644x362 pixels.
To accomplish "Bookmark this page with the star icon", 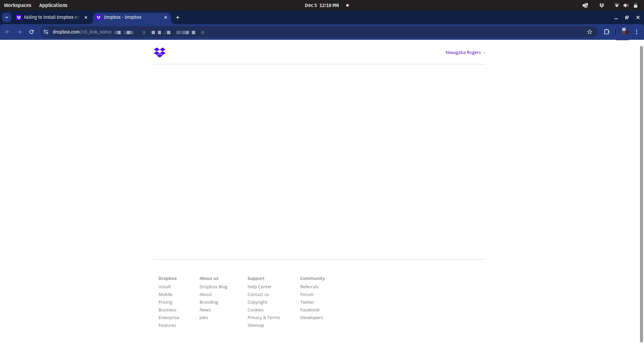I will click(x=589, y=32).
